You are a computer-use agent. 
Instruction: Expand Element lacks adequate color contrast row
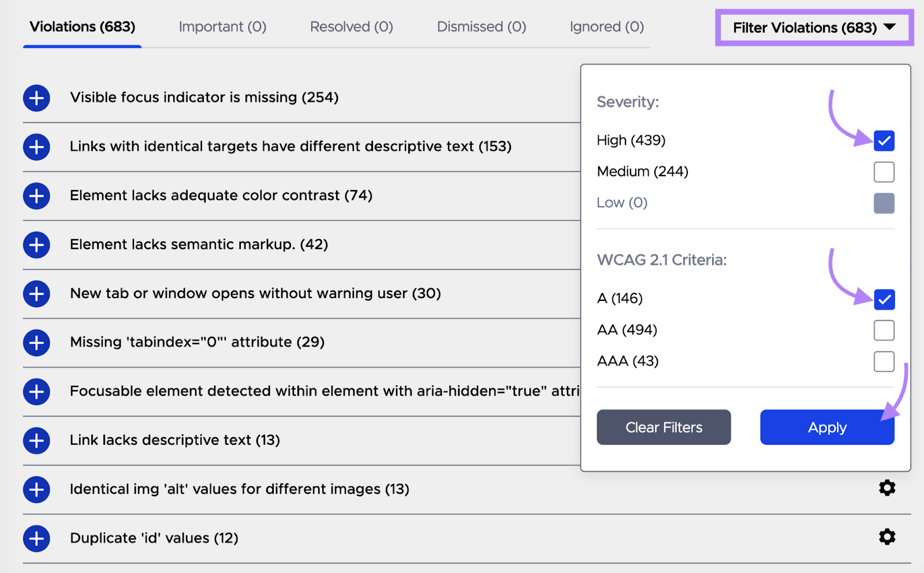click(36, 196)
